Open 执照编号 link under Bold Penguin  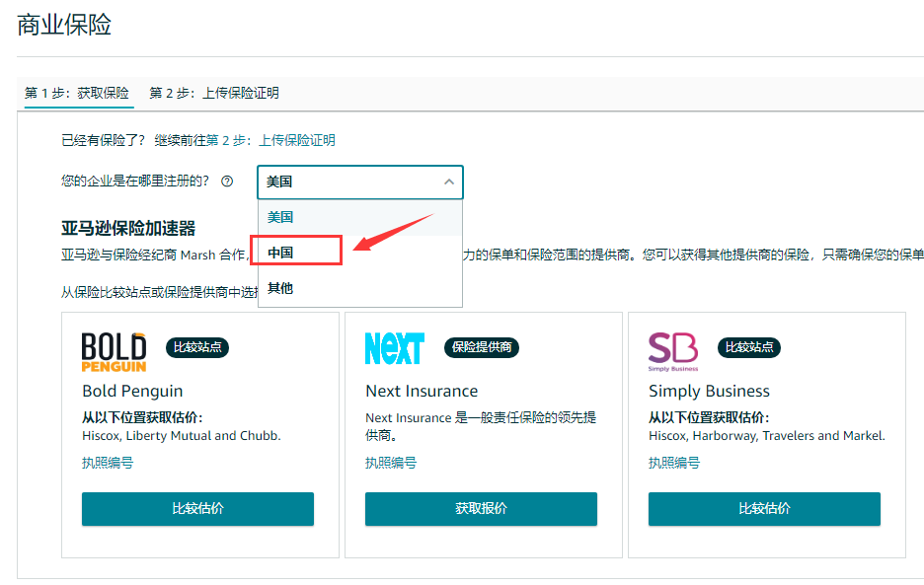(x=108, y=463)
